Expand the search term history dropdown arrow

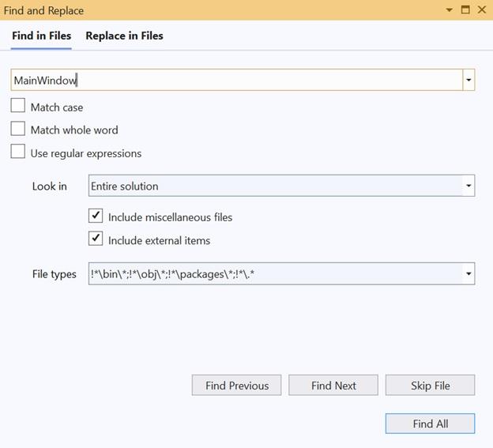click(469, 80)
